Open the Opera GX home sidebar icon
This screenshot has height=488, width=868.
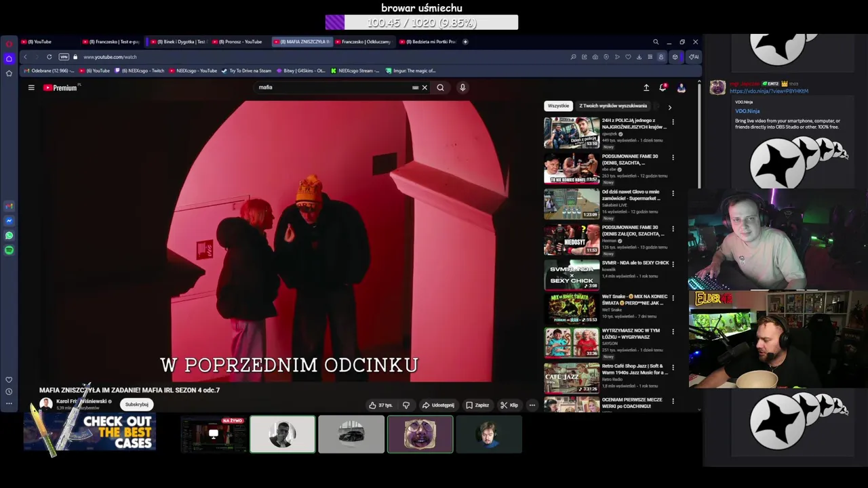(9, 59)
